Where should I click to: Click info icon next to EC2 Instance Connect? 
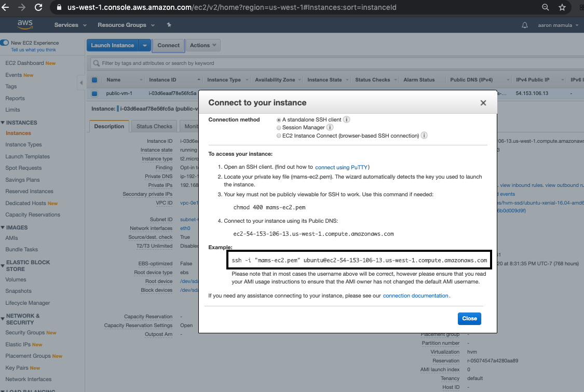point(424,136)
